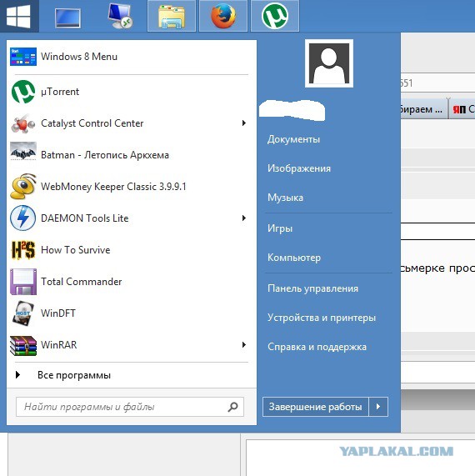Open Игры link
The height and width of the screenshot is (476, 475).
(280, 228)
